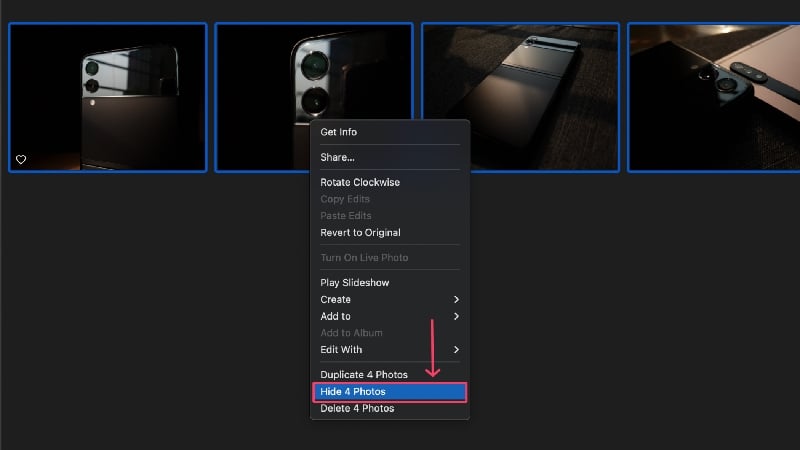Image resolution: width=800 pixels, height=450 pixels.
Task: Expand the Create submenu
Action: click(x=390, y=299)
